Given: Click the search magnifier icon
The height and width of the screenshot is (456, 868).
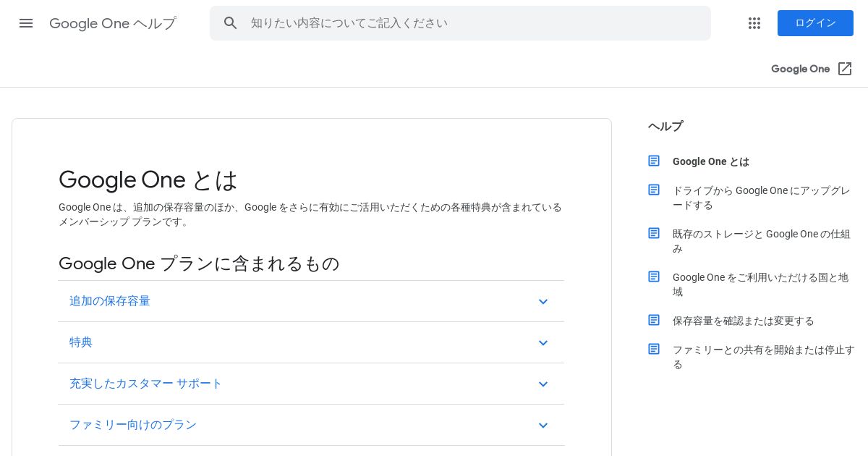Looking at the screenshot, I should (231, 23).
